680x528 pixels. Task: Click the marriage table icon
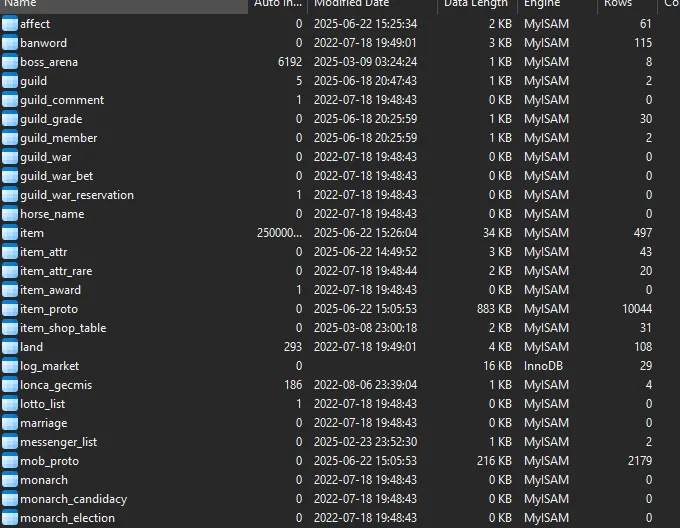pyautogui.click(x=10, y=423)
